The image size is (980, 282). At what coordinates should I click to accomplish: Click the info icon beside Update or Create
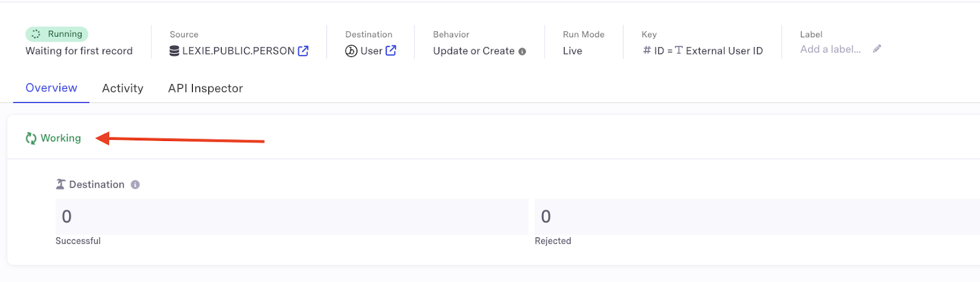(x=522, y=51)
